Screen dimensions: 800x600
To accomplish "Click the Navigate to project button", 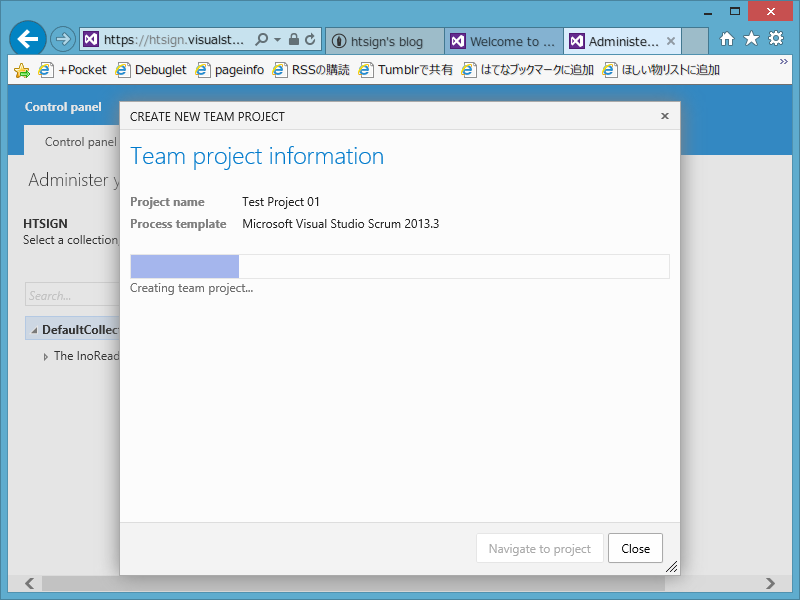I will click(x=540, y=548).
